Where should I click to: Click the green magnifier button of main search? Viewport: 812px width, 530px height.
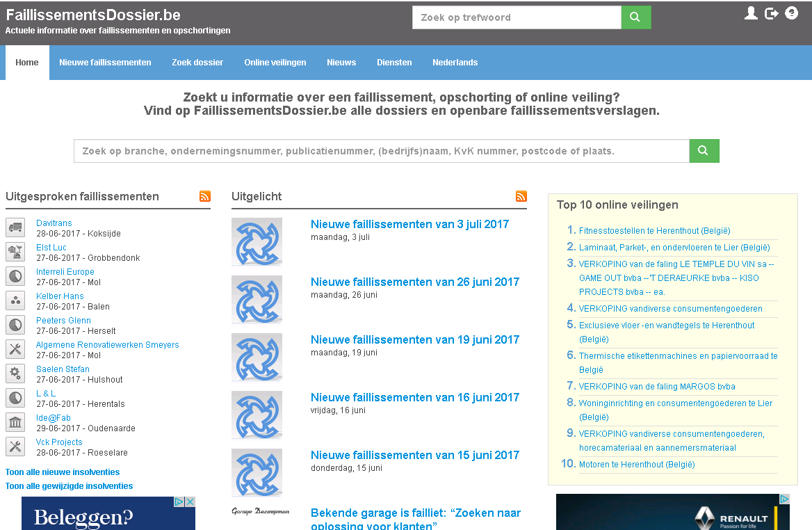click(704, 151)
